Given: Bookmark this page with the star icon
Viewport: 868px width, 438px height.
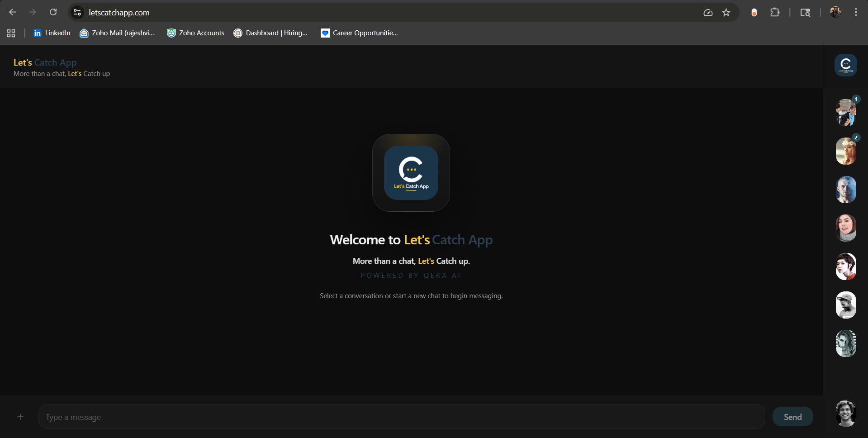Looking at the screenshot, I should coord(726,13).
